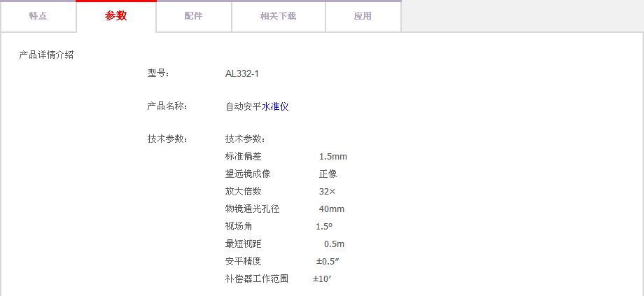Viewport: 644px width, 296px height.
Task: Open the 应用 tab
Action: pos(363,16)
